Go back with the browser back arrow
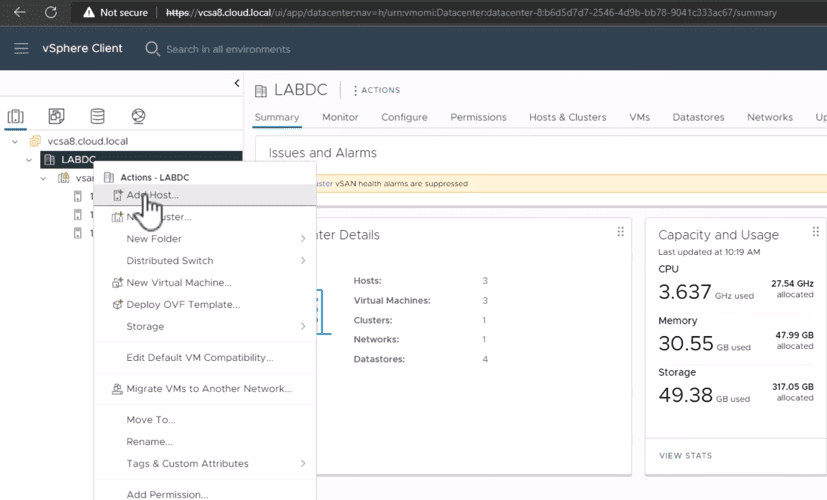This screenshot has height=500, width=827. click(x=20, y=12)
